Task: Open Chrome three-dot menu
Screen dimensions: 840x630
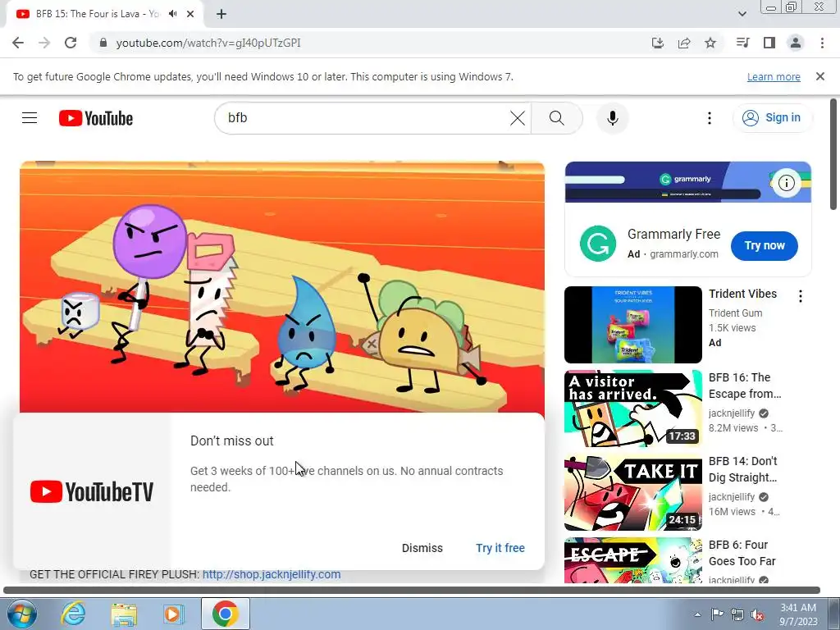Action: (822, 43)
